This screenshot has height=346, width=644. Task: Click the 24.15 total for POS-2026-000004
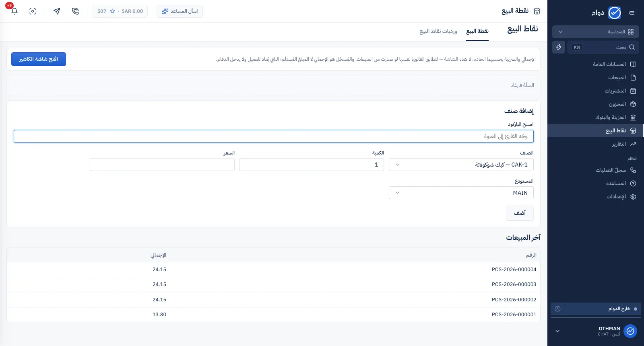coord(159,270)
